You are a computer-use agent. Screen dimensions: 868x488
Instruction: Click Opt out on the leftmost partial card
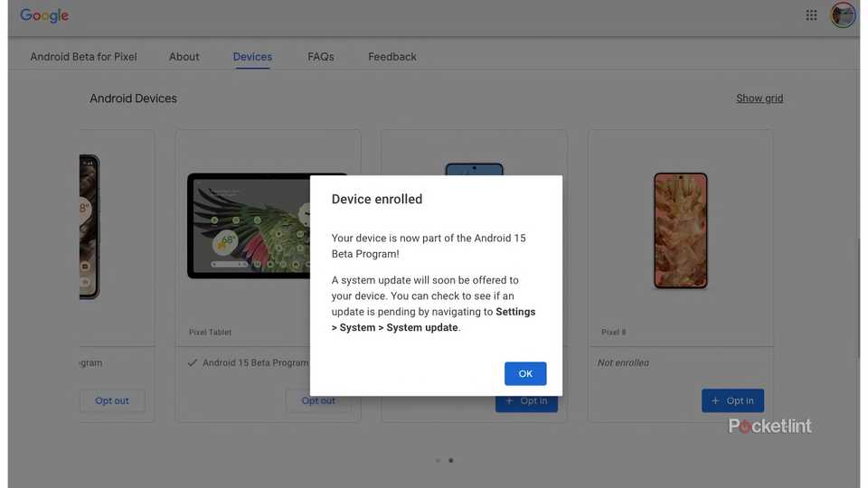pyautogui.click(x=112, y=400)
